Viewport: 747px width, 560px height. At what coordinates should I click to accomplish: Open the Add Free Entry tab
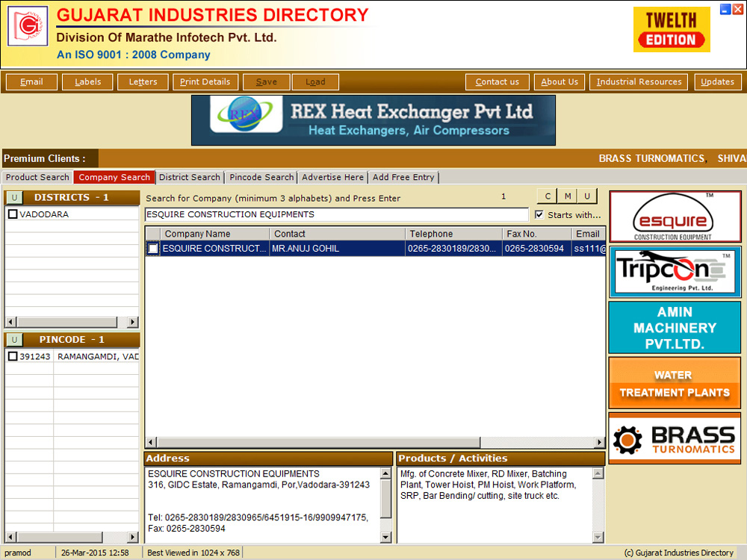(x=403, y=177)
